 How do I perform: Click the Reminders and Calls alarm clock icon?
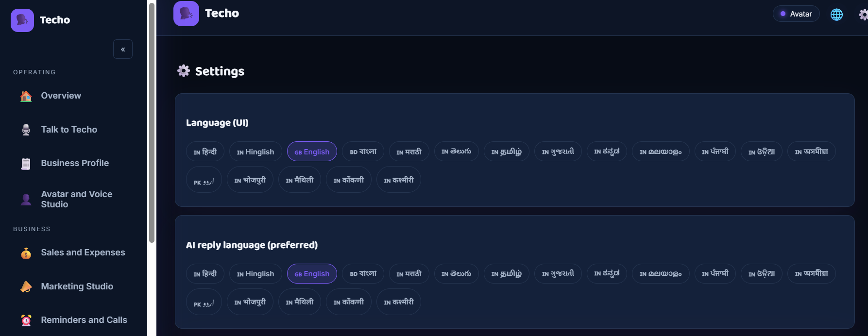(x=26, y=320)
